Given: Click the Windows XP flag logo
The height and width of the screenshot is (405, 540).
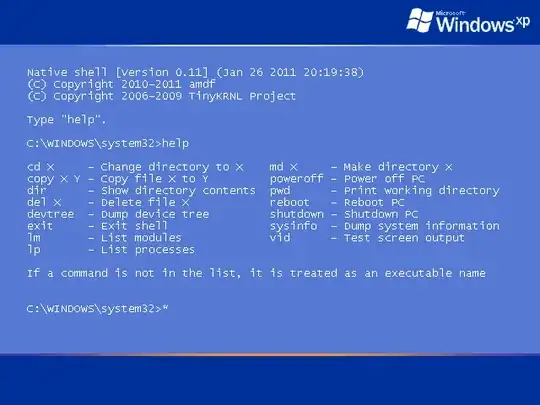Looking at the screenshot, I should (420, 20).
